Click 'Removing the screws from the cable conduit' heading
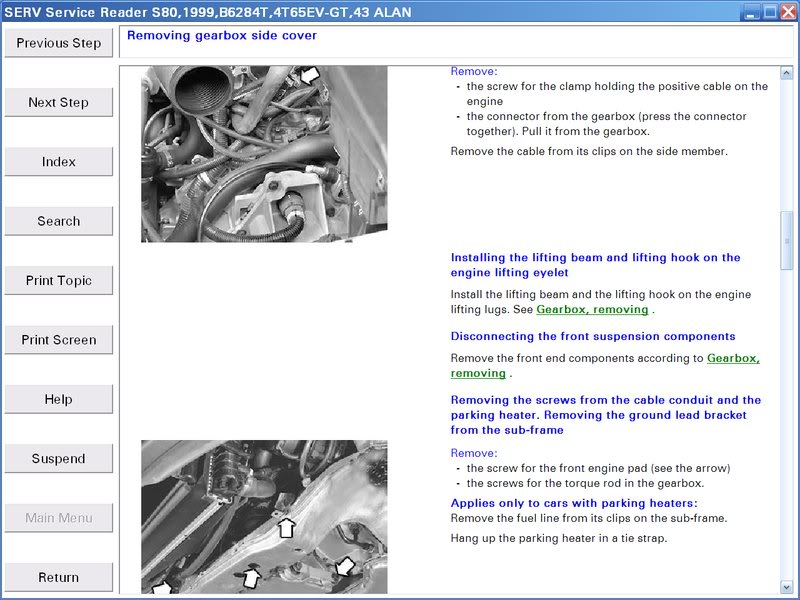The image size is (800, 600). tap(606, 415)
